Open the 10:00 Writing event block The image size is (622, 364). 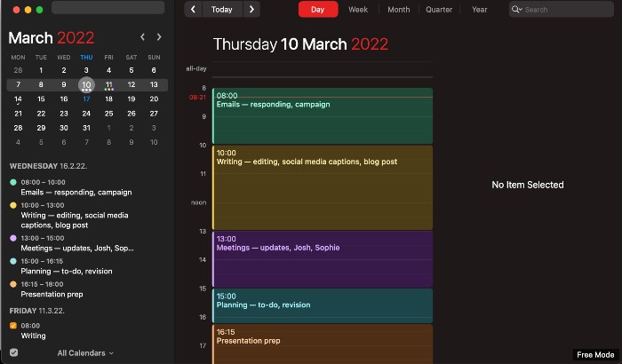click(x=323, y=187)
